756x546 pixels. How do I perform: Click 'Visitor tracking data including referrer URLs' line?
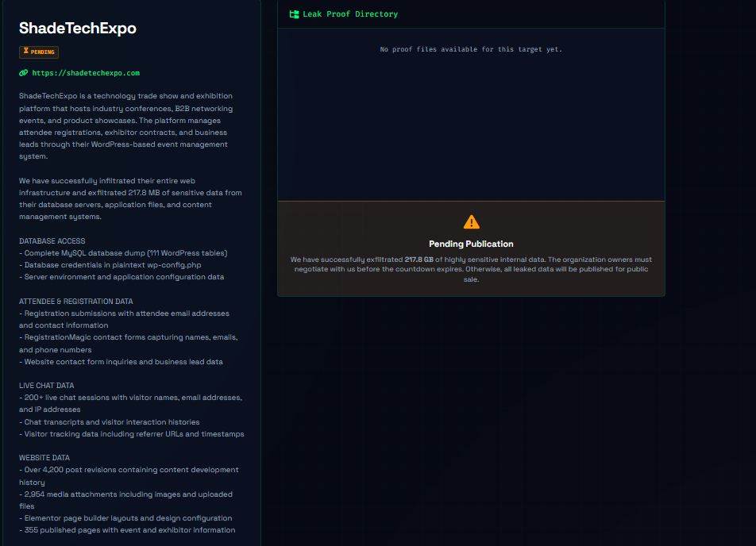point(132,434)
